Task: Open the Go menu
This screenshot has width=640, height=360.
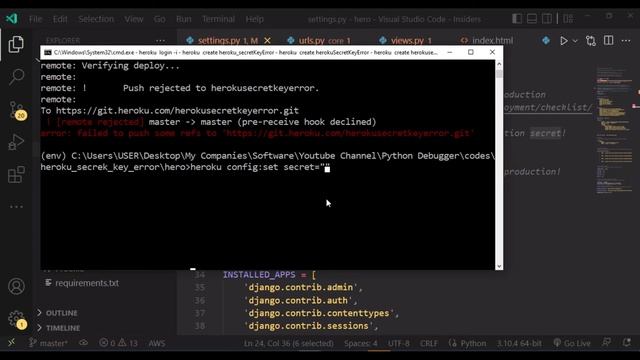Action: (160, 19)
